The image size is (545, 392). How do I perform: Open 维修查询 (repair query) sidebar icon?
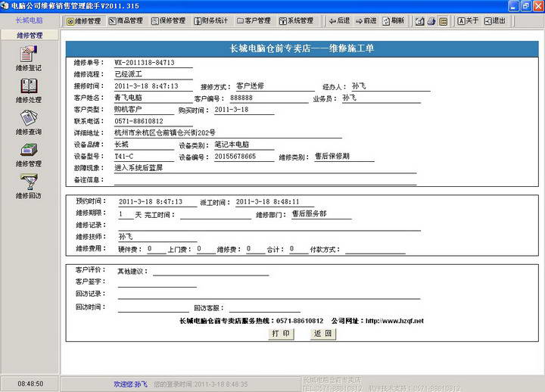(x=29, y=123)
